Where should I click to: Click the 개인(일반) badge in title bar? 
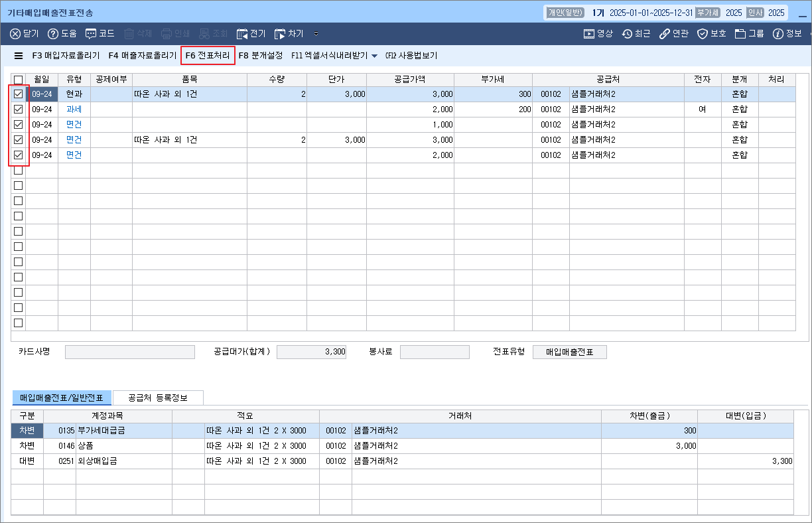565,13
